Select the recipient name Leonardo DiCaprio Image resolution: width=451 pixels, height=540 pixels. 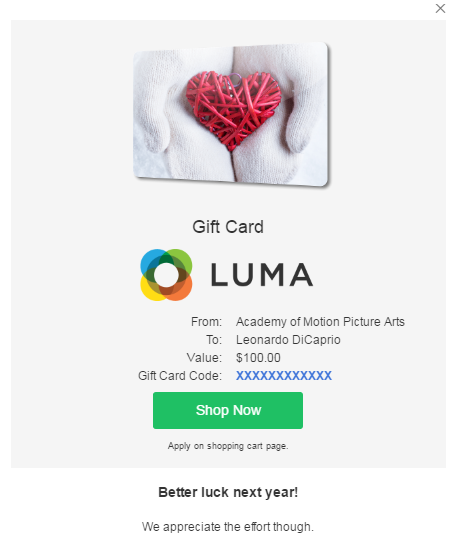pos(288,340)
